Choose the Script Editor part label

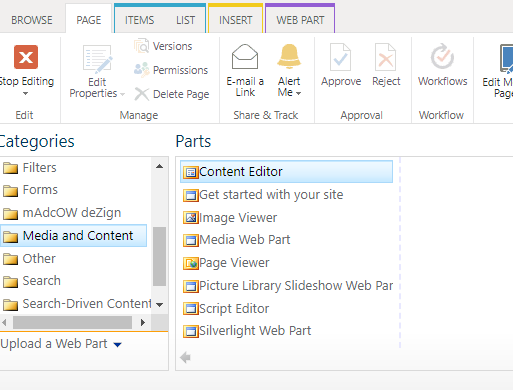click(234, 309)
